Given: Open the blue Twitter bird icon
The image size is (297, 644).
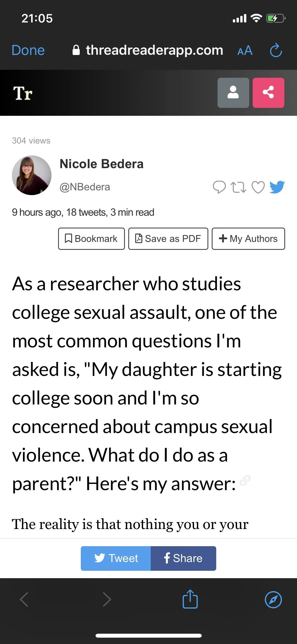Looking at the screenshot, I should [x=277, y=187].
